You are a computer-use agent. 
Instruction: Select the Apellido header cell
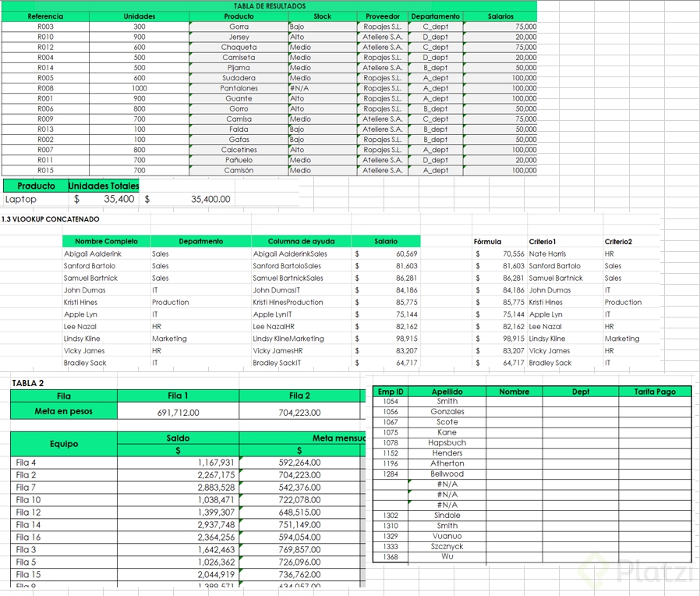(447, 392)
